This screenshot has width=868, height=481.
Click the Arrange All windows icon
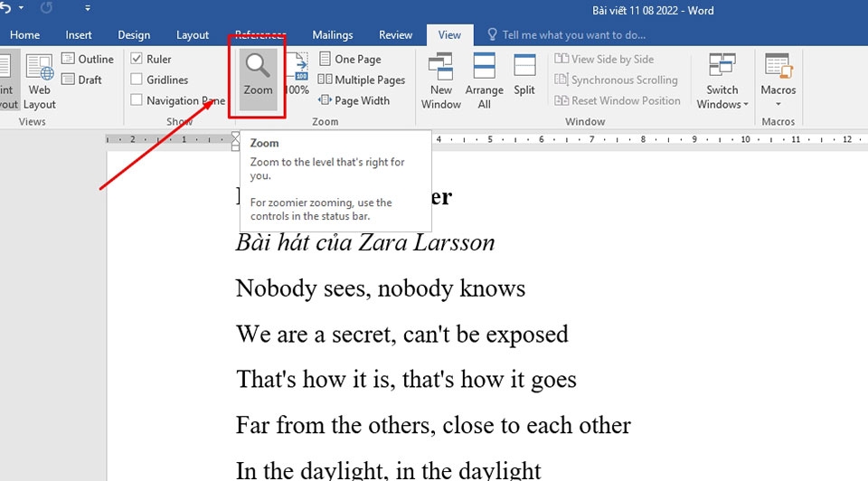[485, 81]
